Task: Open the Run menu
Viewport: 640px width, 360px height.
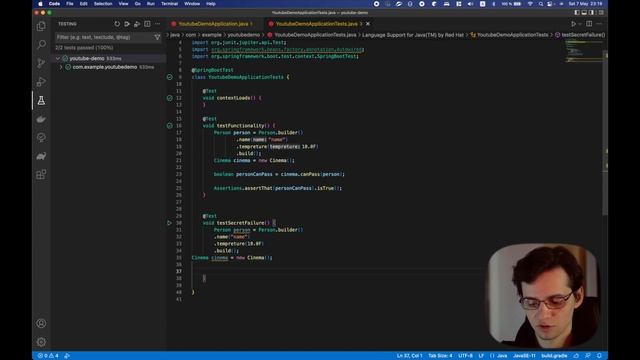Action: pos(151,4)
